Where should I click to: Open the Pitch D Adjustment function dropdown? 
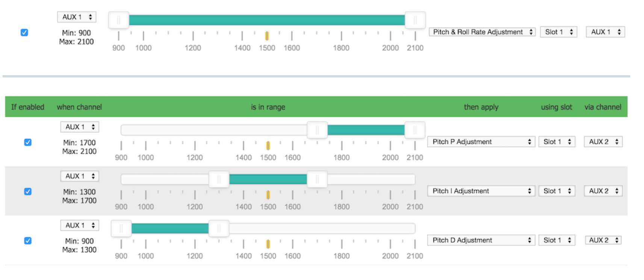click(x=481, y=240)
